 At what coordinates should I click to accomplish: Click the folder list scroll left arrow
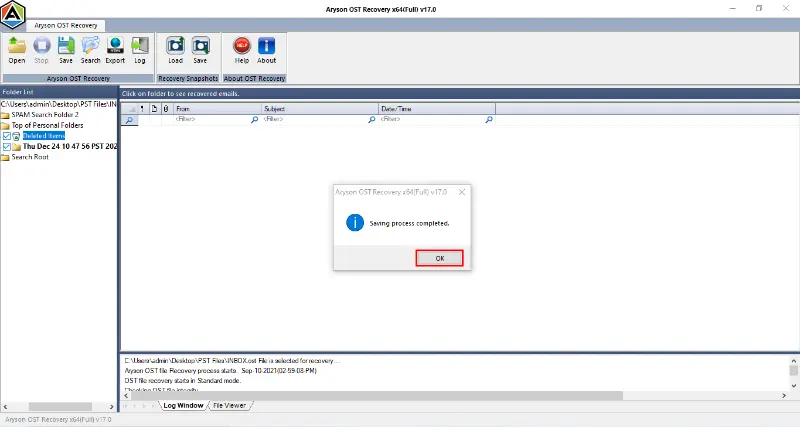pyautogui.click(x=5, y=407)
